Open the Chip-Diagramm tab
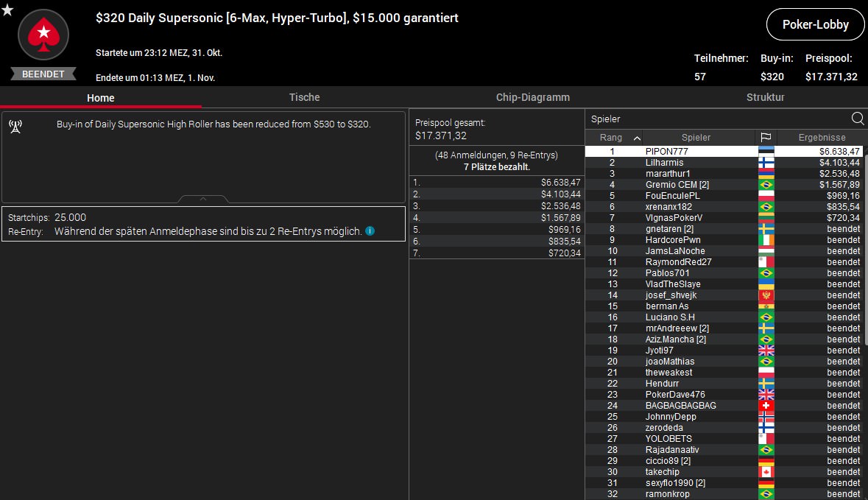The width and height of the screenshot is (868, 500). pos(532,97)
